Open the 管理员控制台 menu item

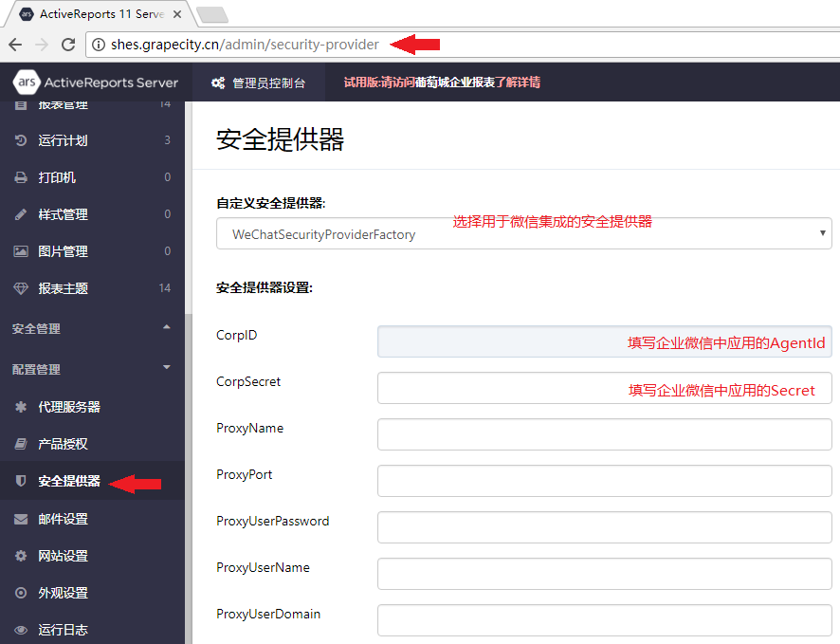click(x=259, y=83)
